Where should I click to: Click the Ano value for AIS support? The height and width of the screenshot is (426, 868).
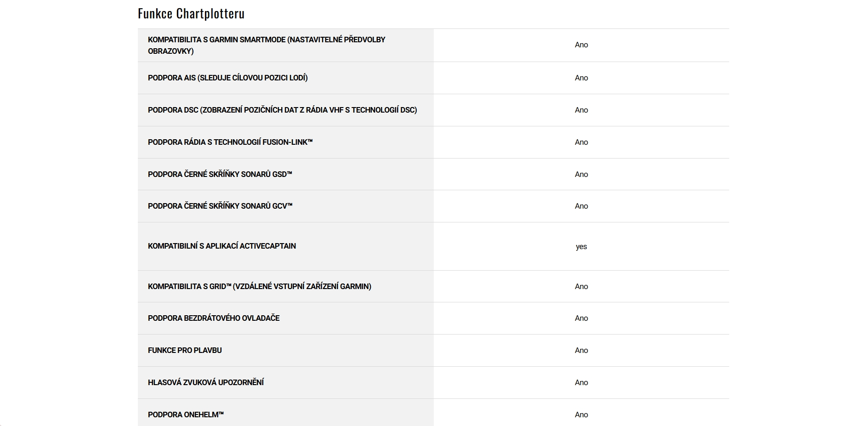click(x=581, y=78)
